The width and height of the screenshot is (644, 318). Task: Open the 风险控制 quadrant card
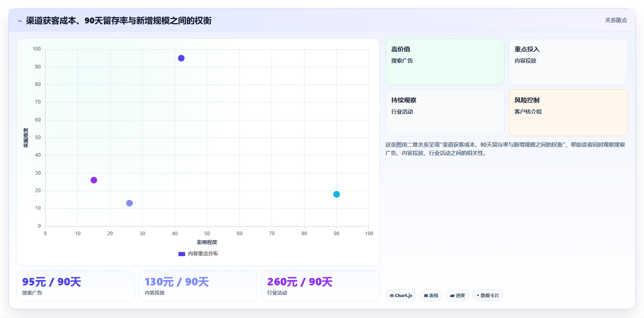click(568, 113)
